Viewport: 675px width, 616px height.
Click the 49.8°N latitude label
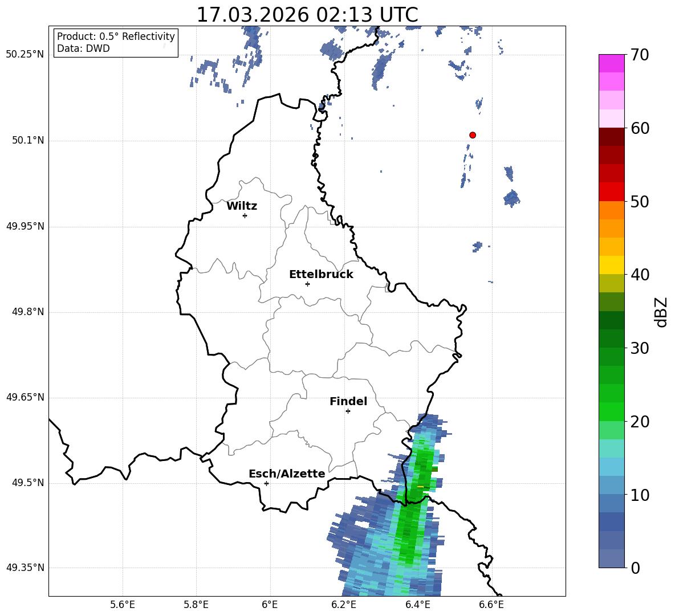29,312
